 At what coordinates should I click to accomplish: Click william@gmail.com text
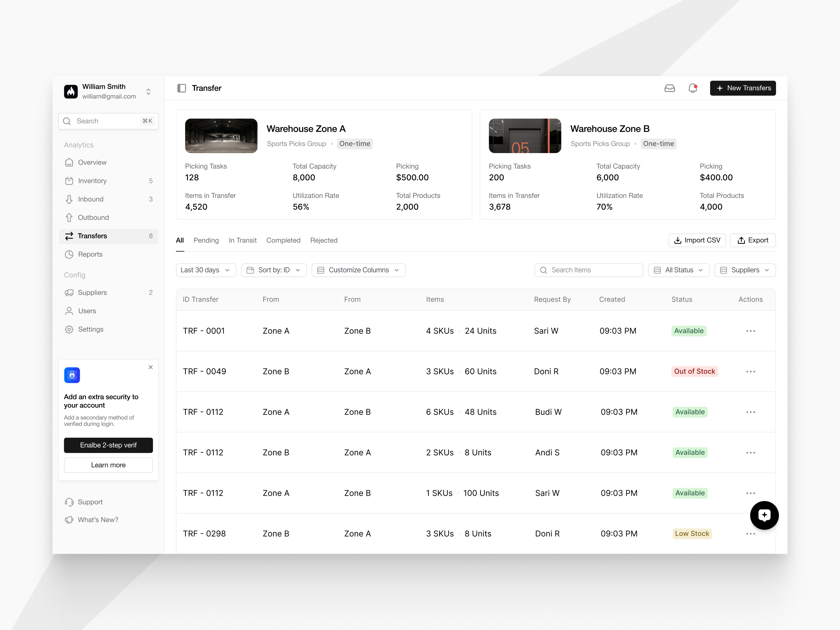tap(109, 96)
